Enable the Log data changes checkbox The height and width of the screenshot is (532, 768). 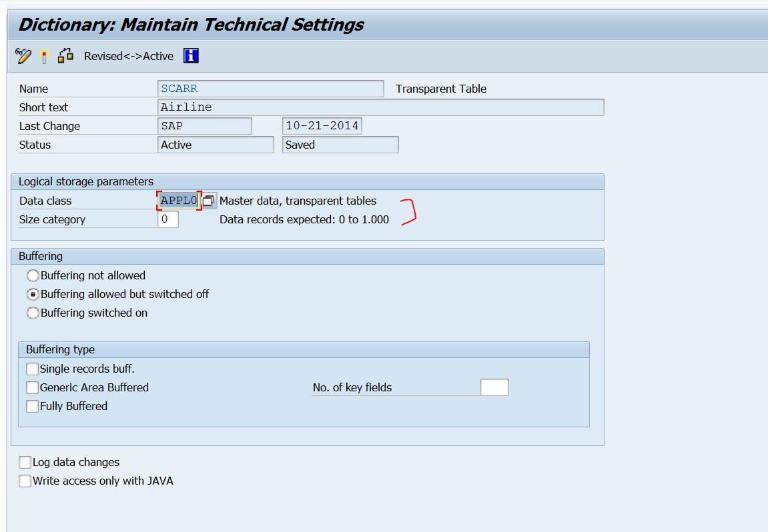click(25, 462)
